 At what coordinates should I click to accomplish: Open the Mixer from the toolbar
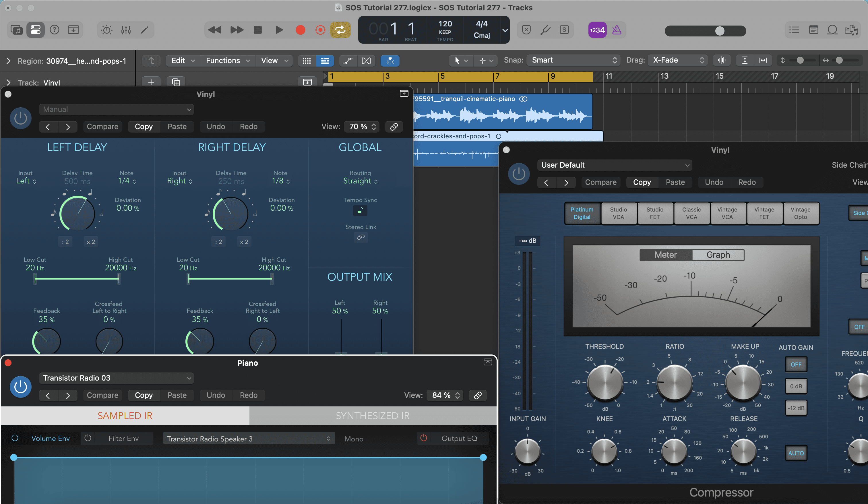tap(126, 30)
